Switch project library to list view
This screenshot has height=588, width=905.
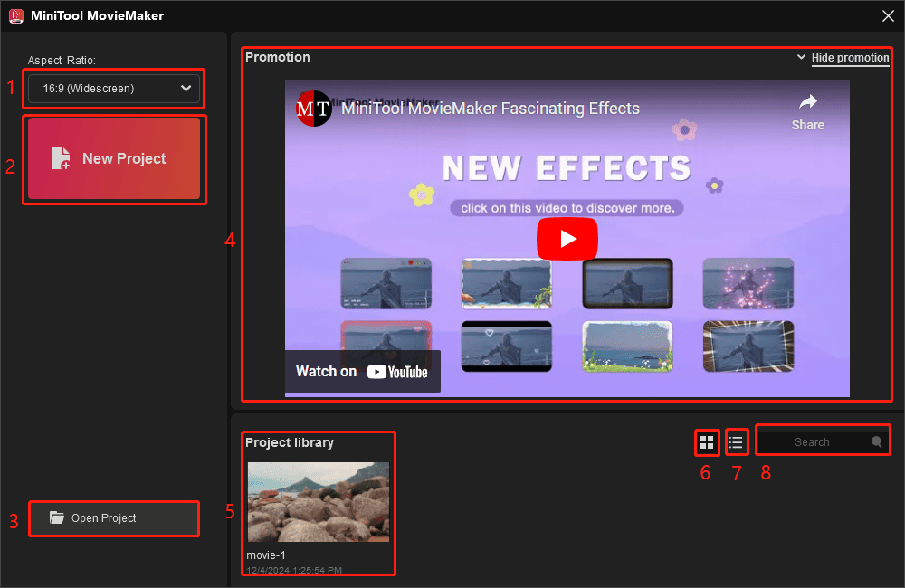736,442
